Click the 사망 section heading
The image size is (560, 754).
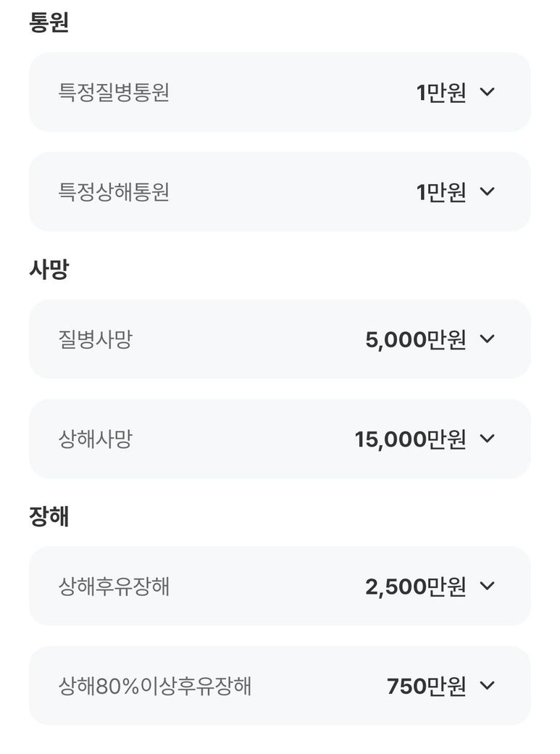[x=49, y=270]
